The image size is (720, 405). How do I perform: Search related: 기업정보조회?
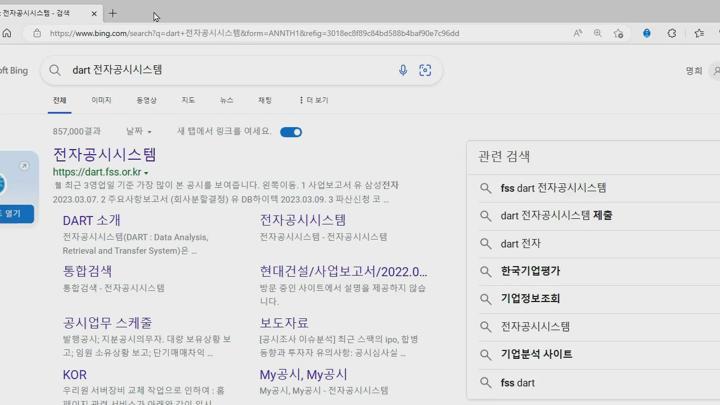[530, 298]
